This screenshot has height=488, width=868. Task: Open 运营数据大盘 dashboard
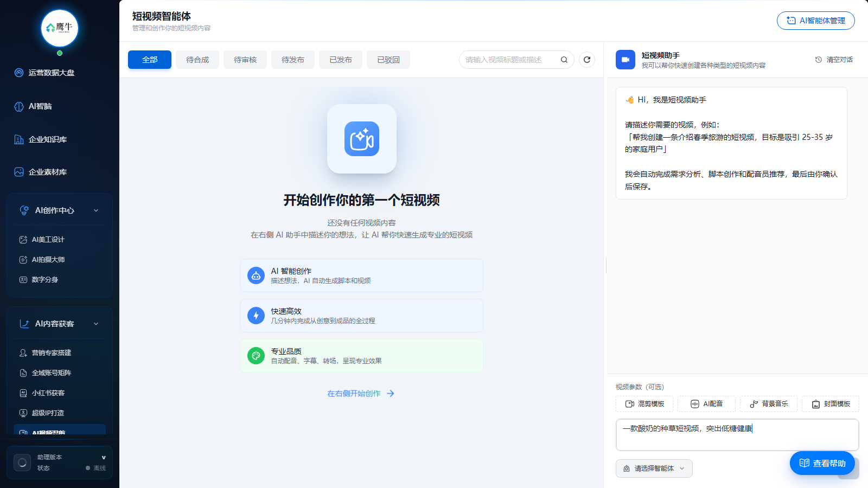(44, 73)
